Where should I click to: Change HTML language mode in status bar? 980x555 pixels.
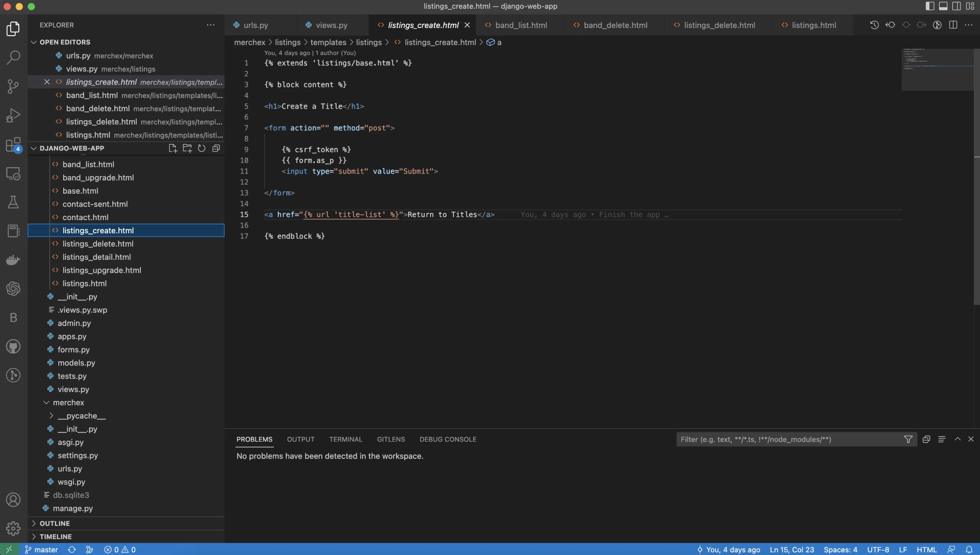point(926,550)
